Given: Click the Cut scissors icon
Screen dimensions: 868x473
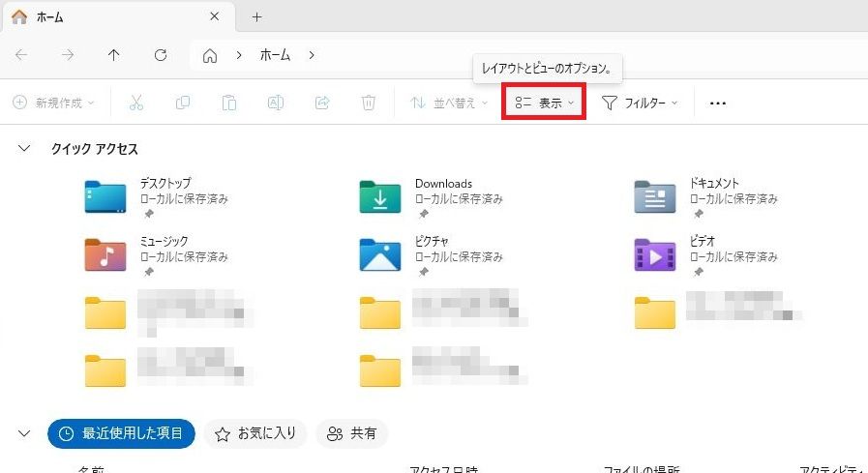Looking at the screenshot, I should (136, 103).
